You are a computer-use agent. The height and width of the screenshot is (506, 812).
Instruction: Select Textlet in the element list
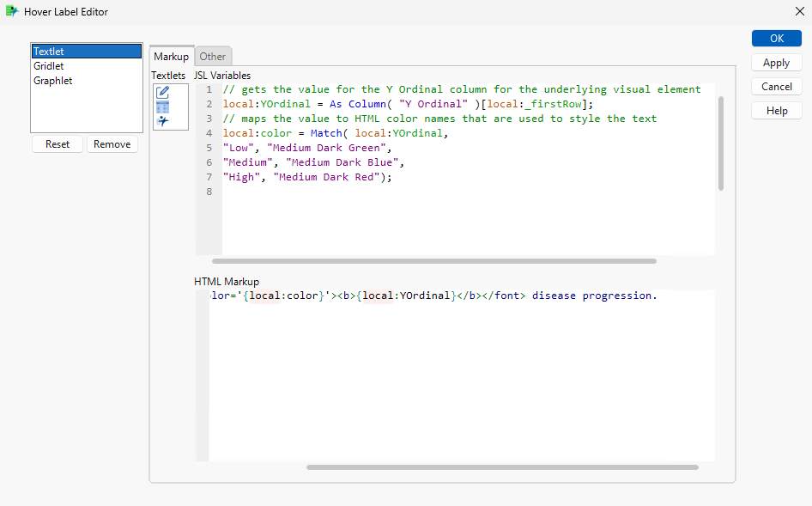(x=48, y=51)
